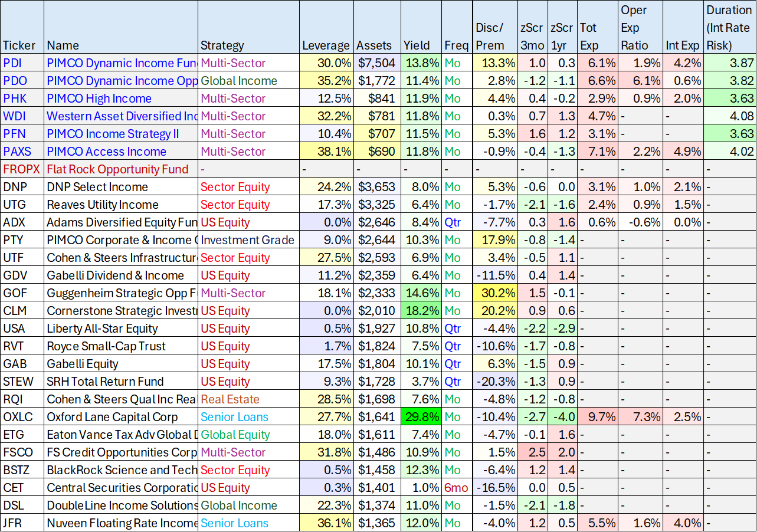Select the SRH Total Return Fund name
The height and width of the screenshot is (532, 757).
tap(105, 382)
